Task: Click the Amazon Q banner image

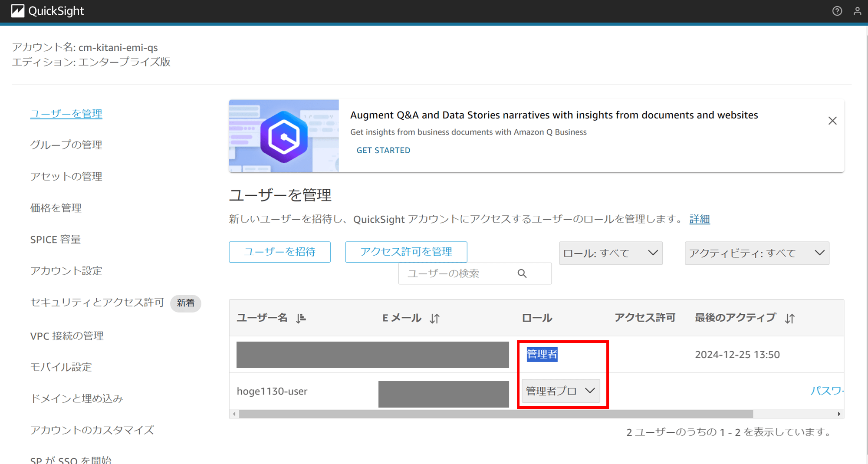Action: (x=284, y=136)
